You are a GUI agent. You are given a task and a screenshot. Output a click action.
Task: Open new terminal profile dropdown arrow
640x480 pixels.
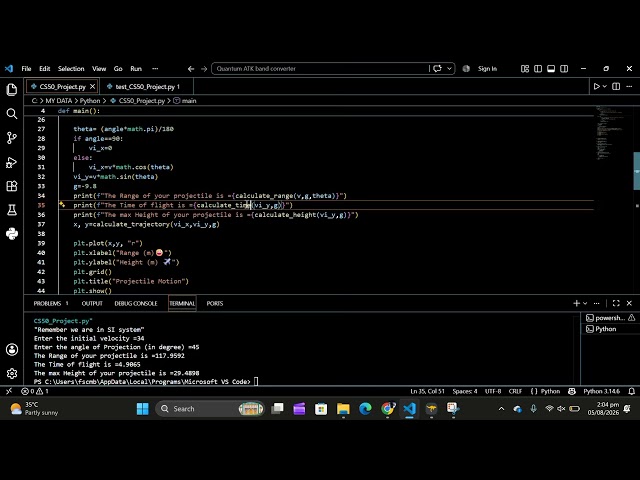pyautogui.click(x=585, y=303)
